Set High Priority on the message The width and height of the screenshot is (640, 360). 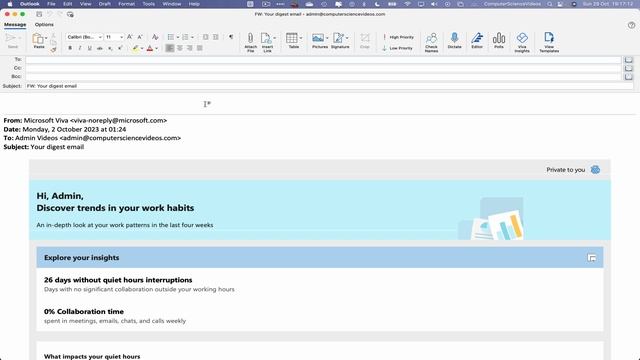click(x=398, y=37)
